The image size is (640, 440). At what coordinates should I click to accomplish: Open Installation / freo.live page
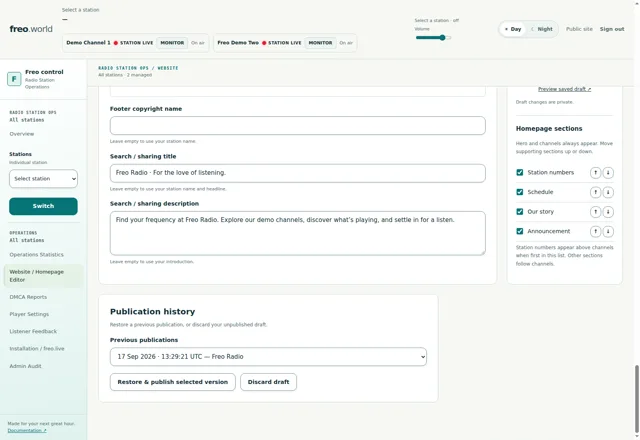37,349
